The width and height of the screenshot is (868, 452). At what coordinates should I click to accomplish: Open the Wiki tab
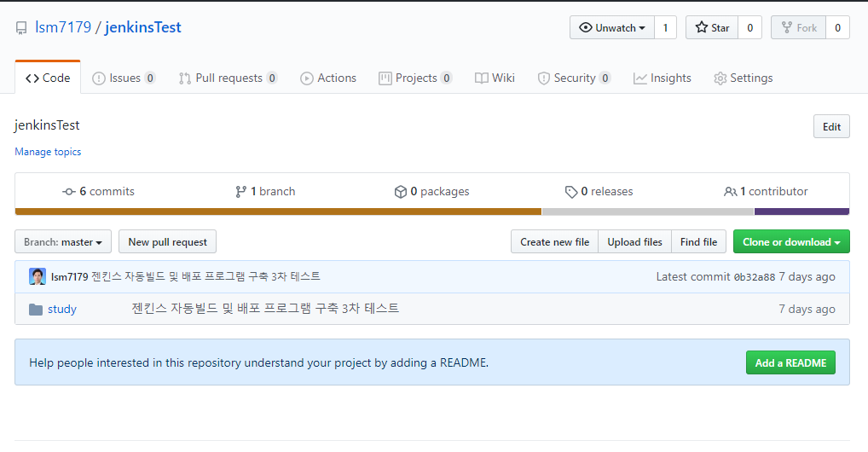[495, 78]
